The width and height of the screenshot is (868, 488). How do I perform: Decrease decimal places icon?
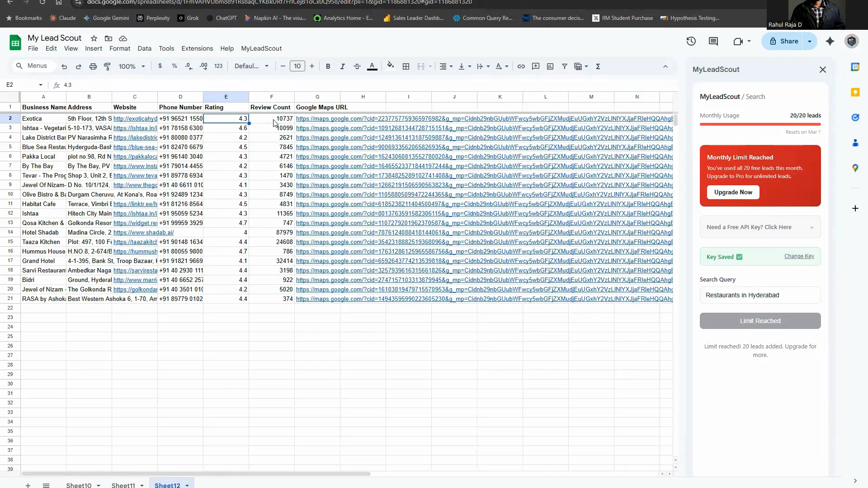pyautogui.click(x=189, y=66)
